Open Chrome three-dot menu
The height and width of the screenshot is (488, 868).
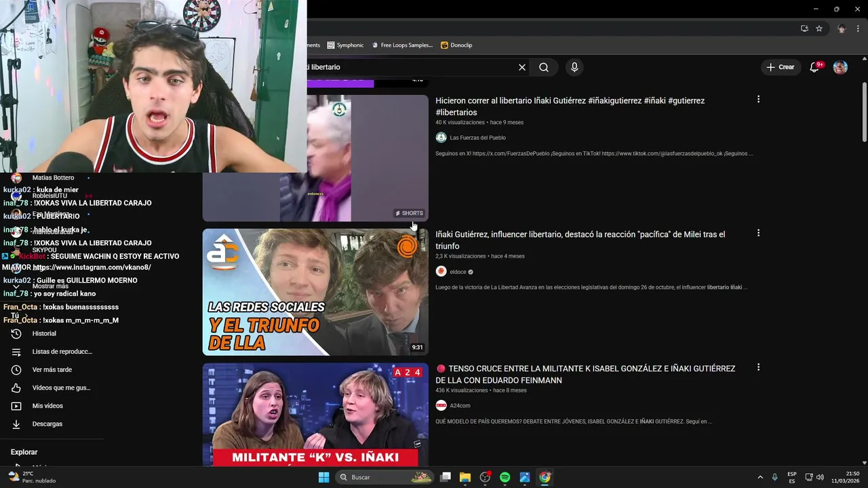click(858, 28)
